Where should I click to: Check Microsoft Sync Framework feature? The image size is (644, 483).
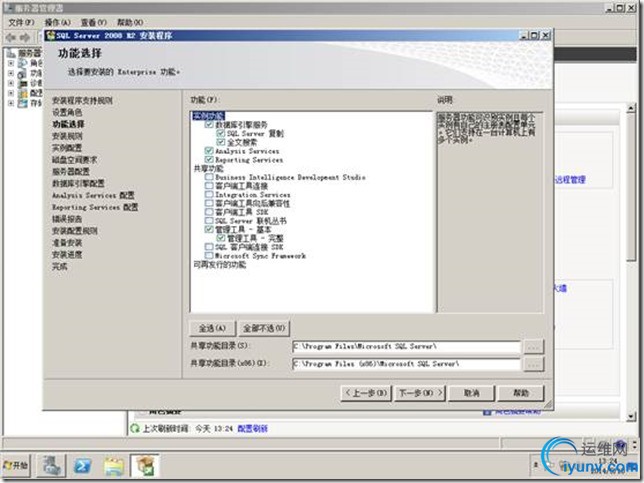(209, 255)
